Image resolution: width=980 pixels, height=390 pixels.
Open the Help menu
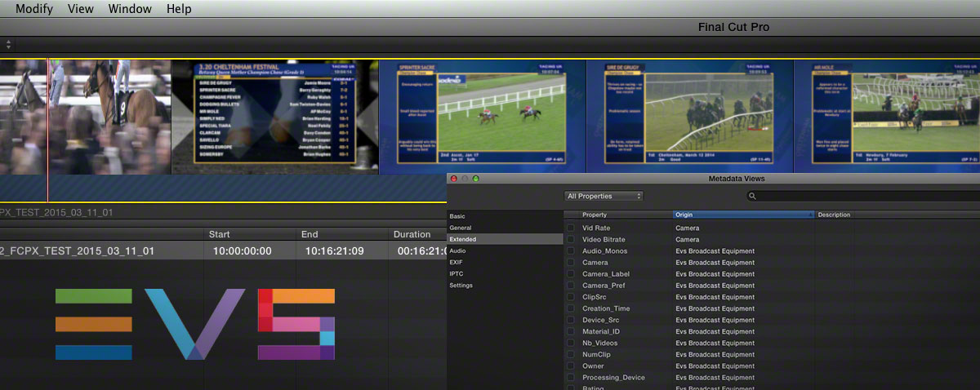click(x=179, y=9)
